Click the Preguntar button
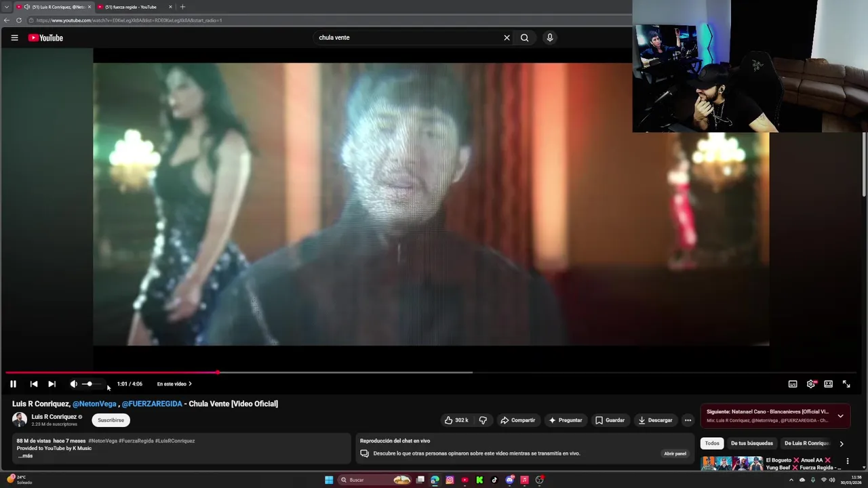868x488 pixels. (566, 420)
